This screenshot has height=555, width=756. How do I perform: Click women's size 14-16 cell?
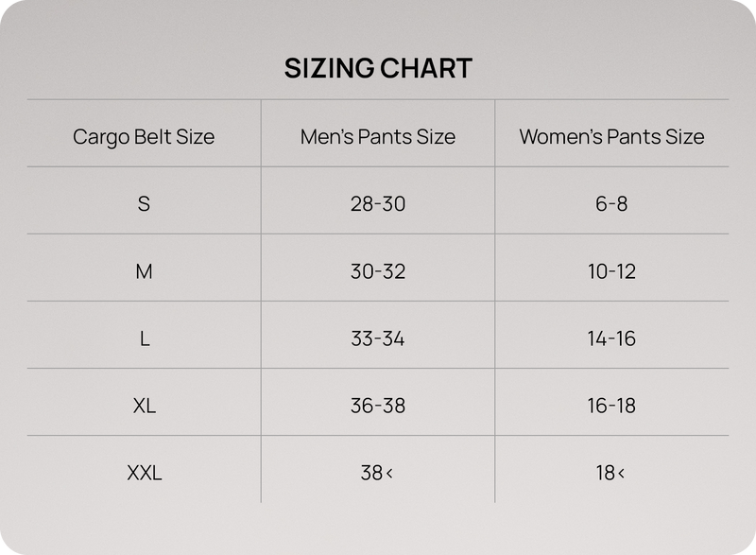[x=611, y=338]
